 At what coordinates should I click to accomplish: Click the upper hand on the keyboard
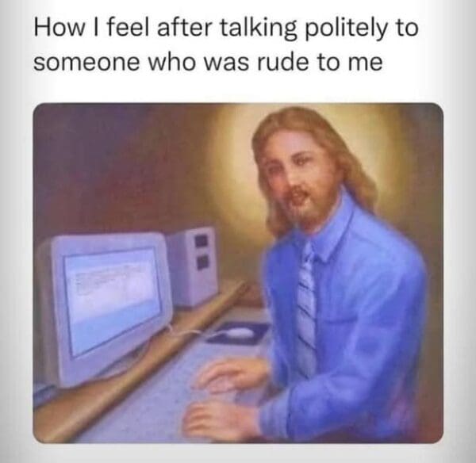tap(231, 375)
